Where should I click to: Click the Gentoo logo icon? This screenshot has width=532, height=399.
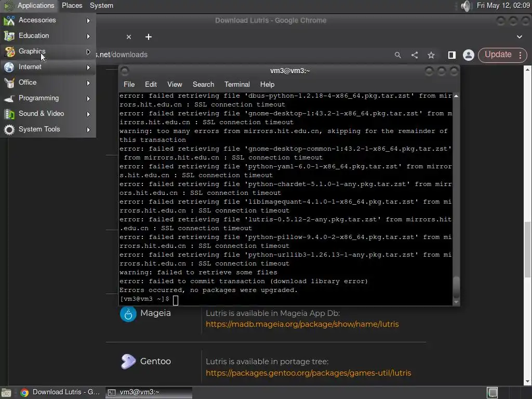click(128, 362)
